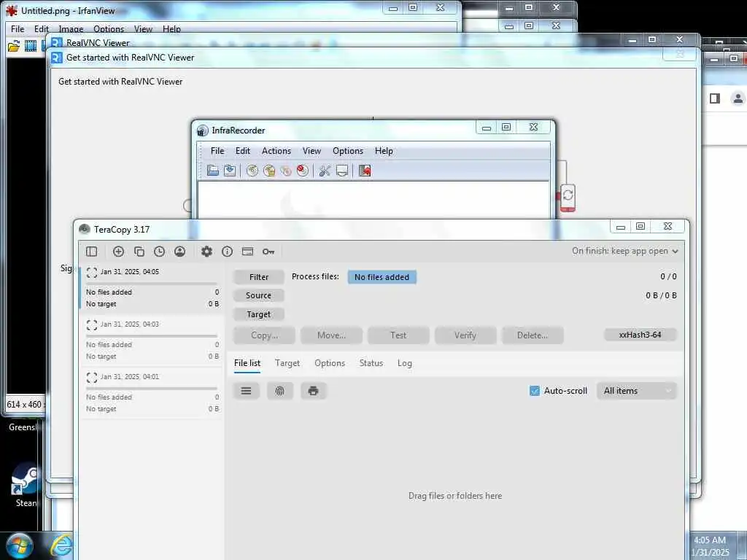This screenshot has height=560, width=747.
Task: Click the InfraRecorder eject tray icon
Action: coord(342,171)
